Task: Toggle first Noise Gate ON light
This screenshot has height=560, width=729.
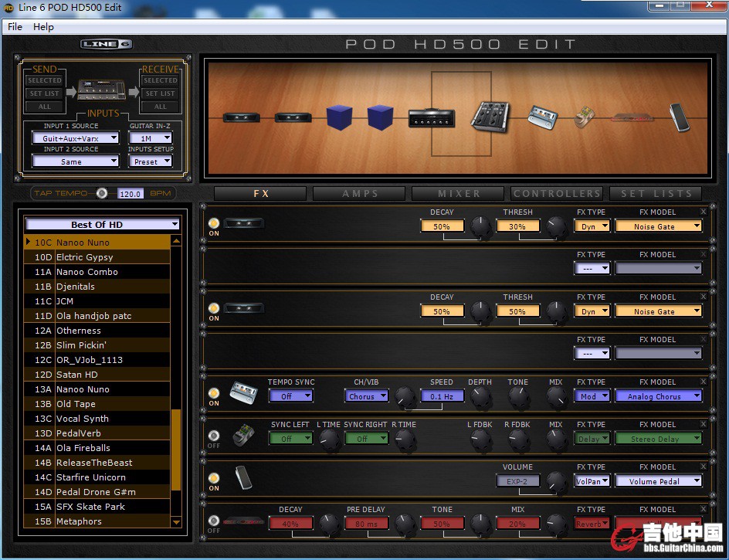Action: click(214, 223)
